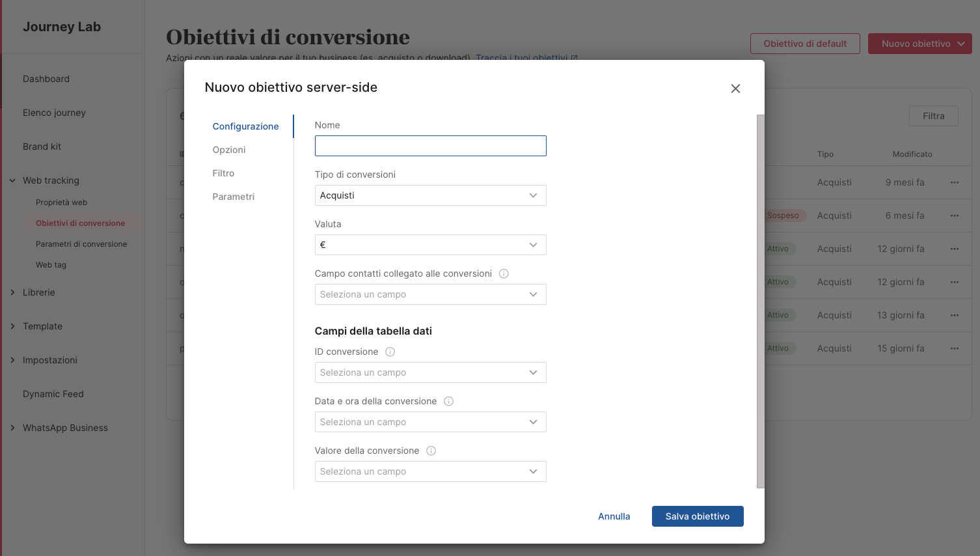Click the Salva obiettivo button
The width and height of the screenshot is (980, 556).
point(697,516)
